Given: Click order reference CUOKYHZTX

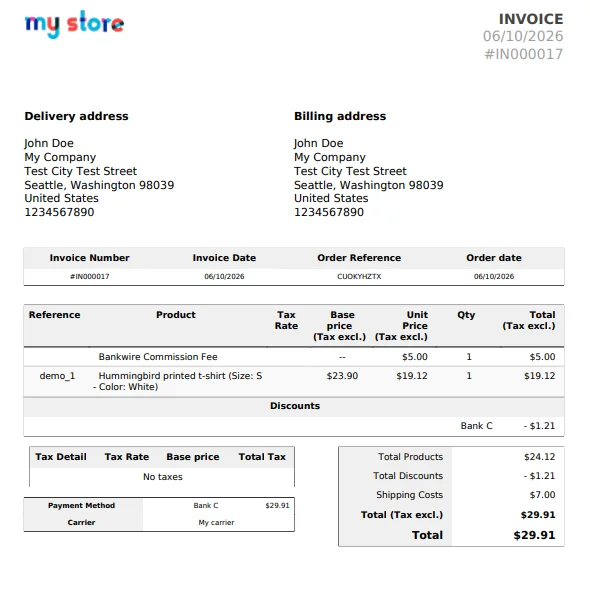Looking at the screenshot, I should coord(359,277).
